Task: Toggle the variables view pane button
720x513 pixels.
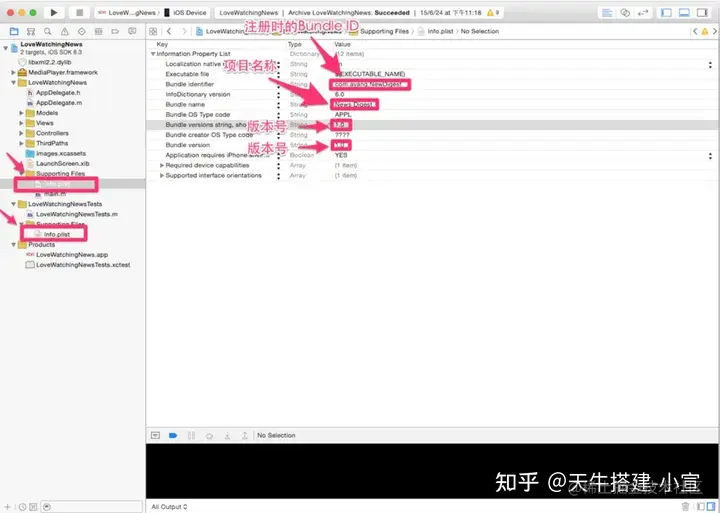Action: [701, 507]
